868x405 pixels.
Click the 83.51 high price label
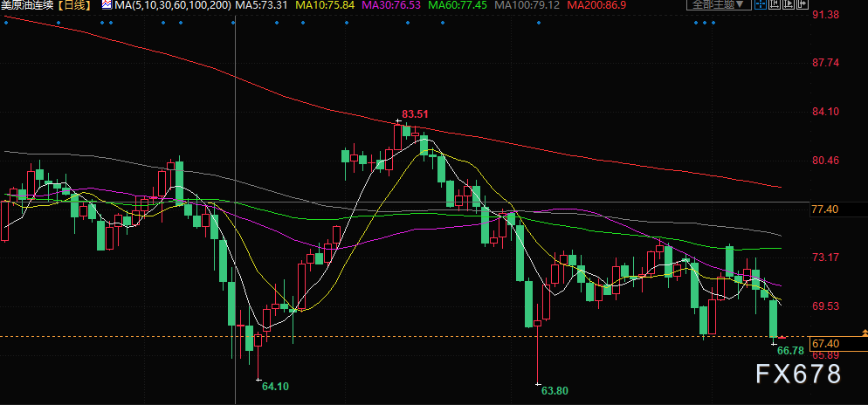click(415, 114)
